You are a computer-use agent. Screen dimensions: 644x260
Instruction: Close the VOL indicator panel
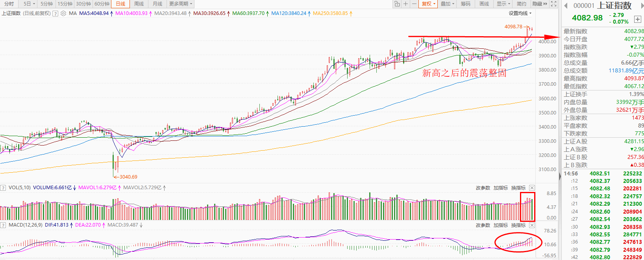[532, 188]
